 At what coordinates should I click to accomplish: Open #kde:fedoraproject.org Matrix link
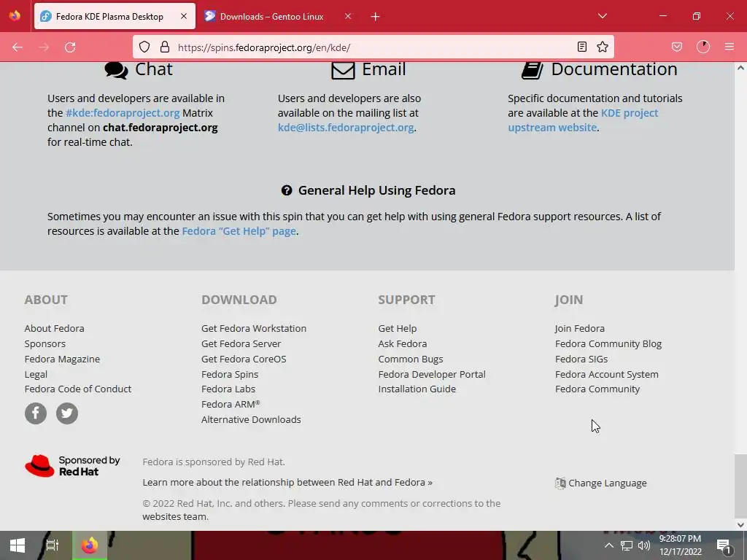click(123, 113)
